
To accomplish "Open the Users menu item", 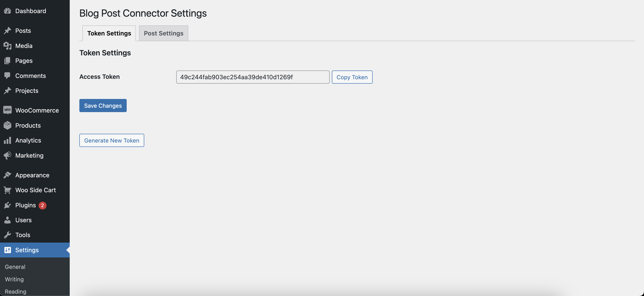I will click(35, 220).
